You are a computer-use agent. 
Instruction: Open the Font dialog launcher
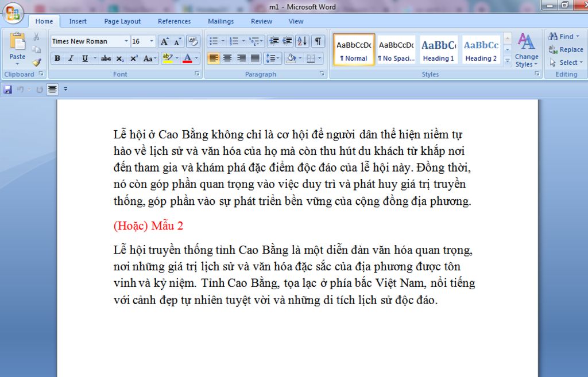click(x=197, y=74)
